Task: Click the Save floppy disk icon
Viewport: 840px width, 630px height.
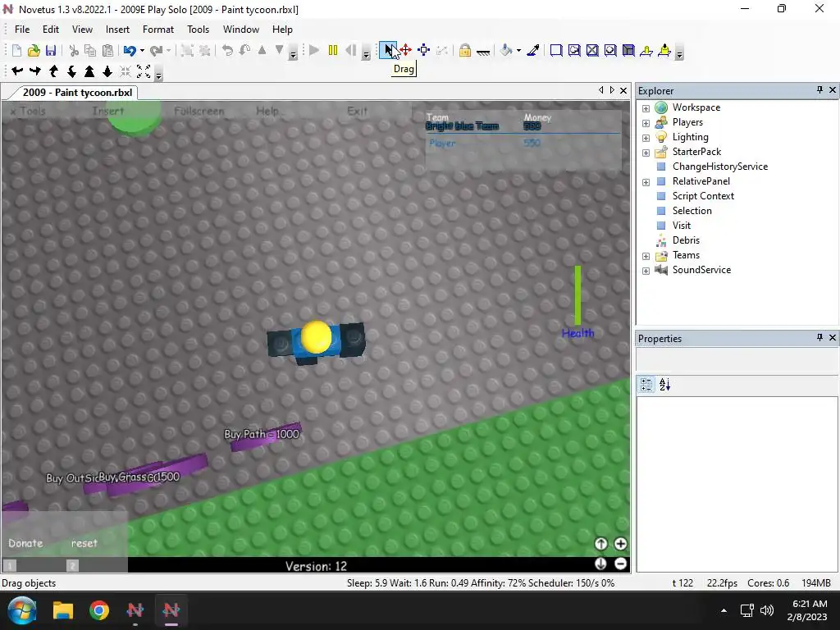Action: [51, 50]
